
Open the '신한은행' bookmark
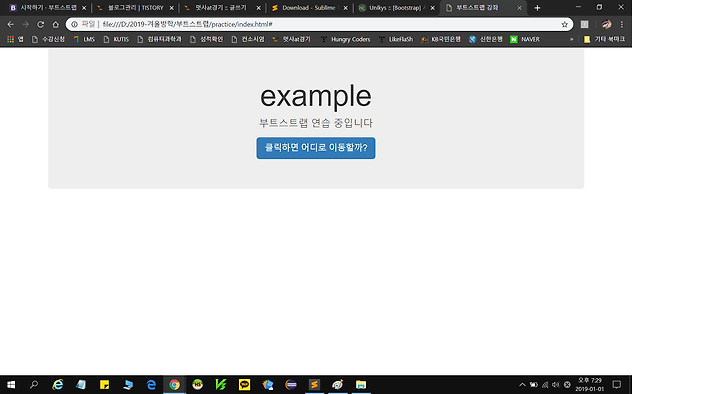[x=486, y=39]
